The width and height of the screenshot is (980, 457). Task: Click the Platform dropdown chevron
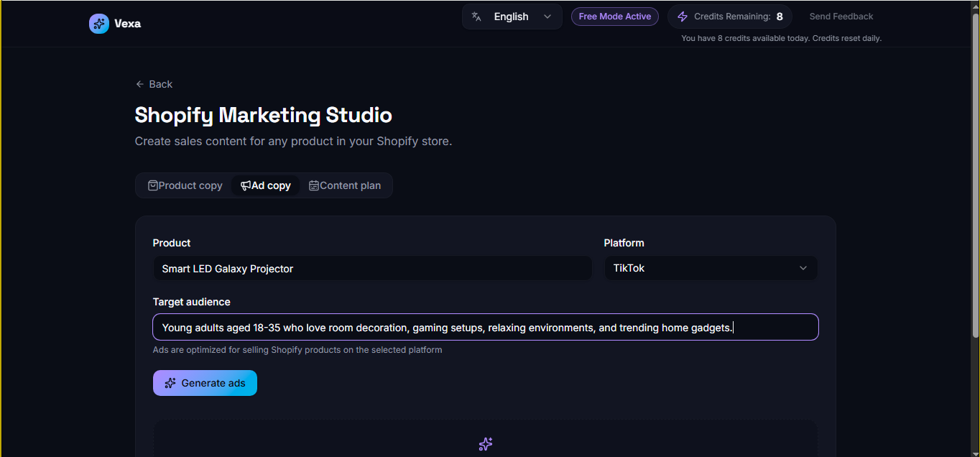803,268
